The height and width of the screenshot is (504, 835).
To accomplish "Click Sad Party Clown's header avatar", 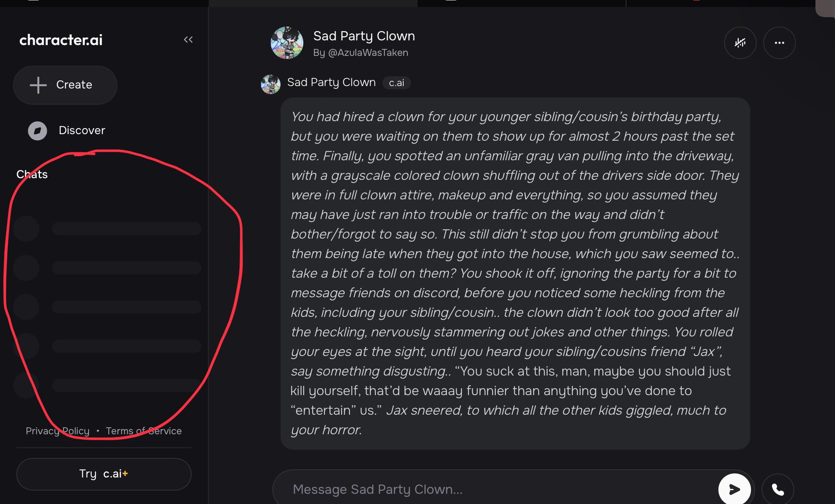I will coord(287,42).
